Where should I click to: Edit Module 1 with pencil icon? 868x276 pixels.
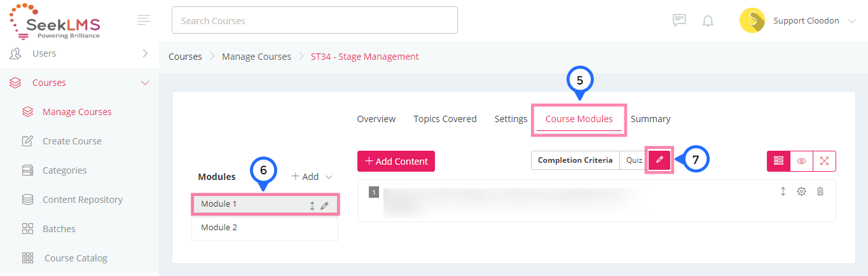[x=325, y=205]
